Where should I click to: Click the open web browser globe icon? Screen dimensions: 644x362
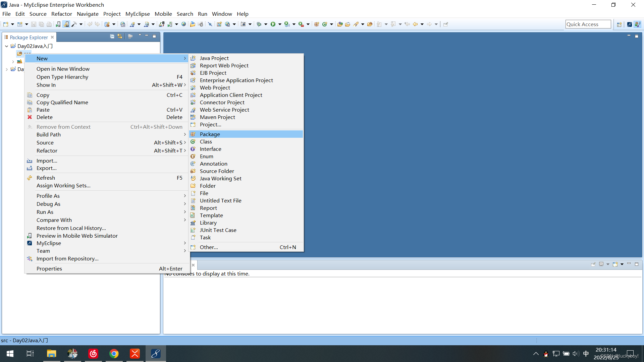click(x=183, y=24)
